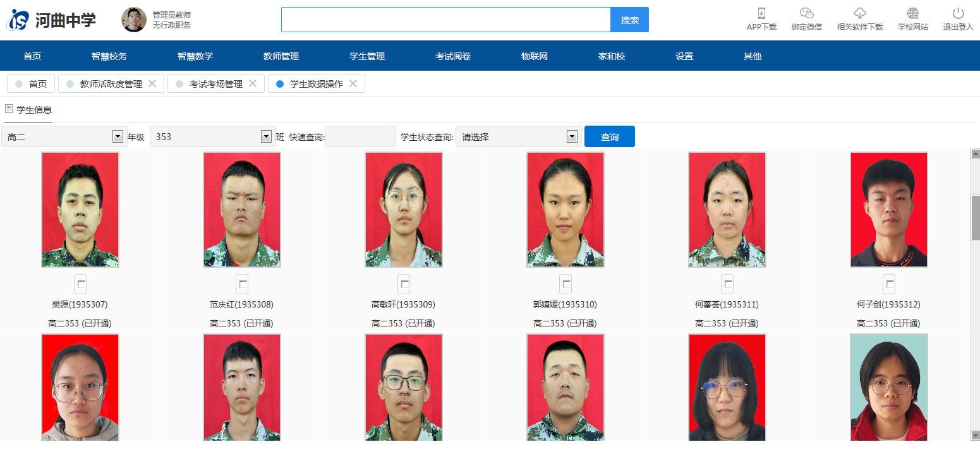Click the photo of 范庆红
This screenshot has height=454, width=980.
[242, 210]
